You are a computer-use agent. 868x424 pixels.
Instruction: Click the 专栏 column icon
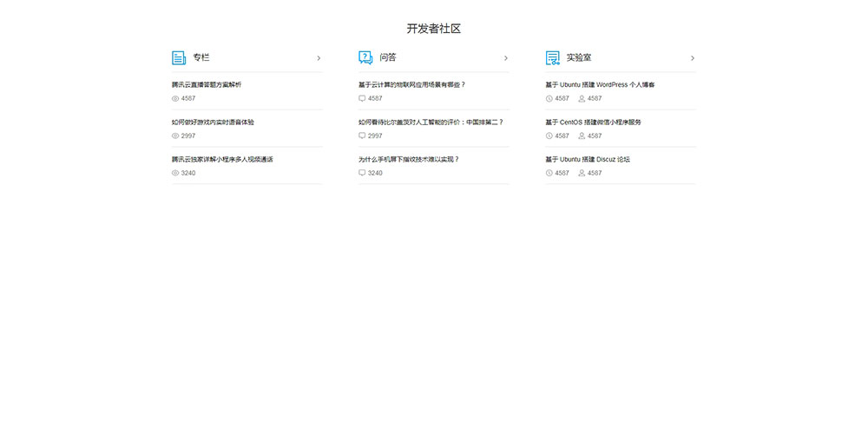179,58
